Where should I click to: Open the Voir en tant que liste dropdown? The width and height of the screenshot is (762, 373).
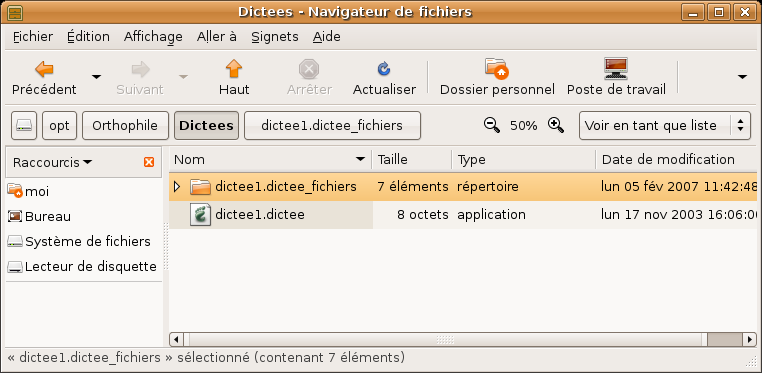[664, 126]
